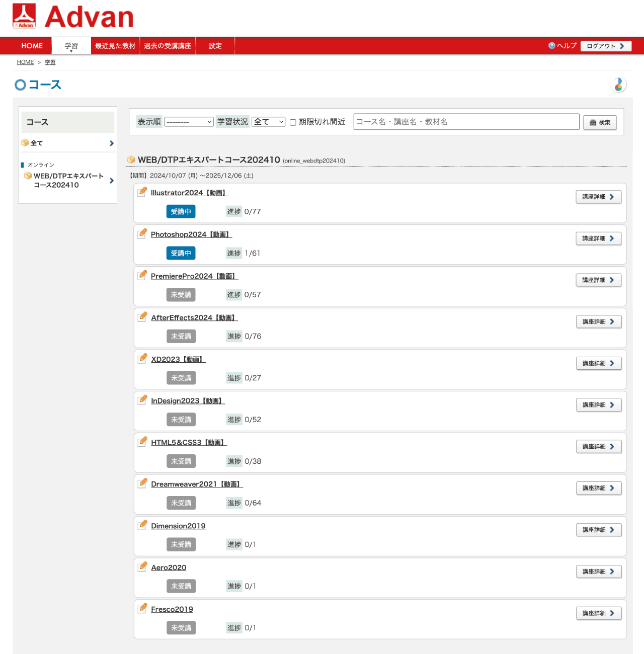Click the pencil icon beside PremierePro2024

[143, 275]
